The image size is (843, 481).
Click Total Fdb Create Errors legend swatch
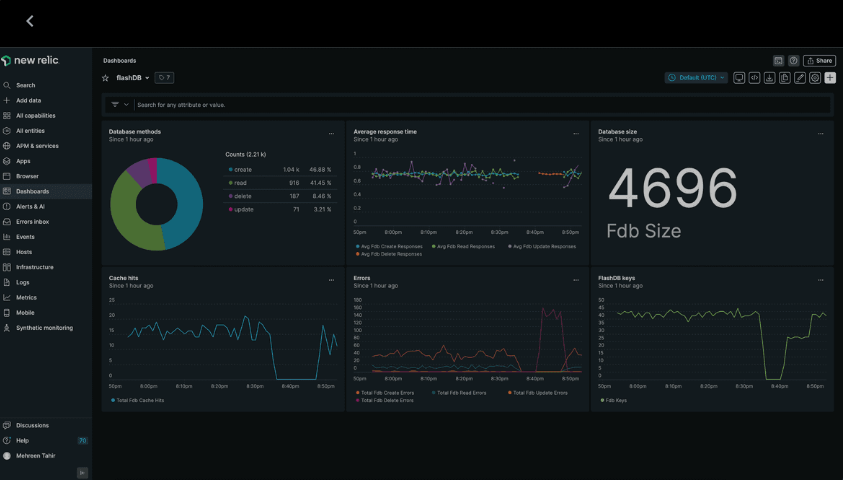358,393
